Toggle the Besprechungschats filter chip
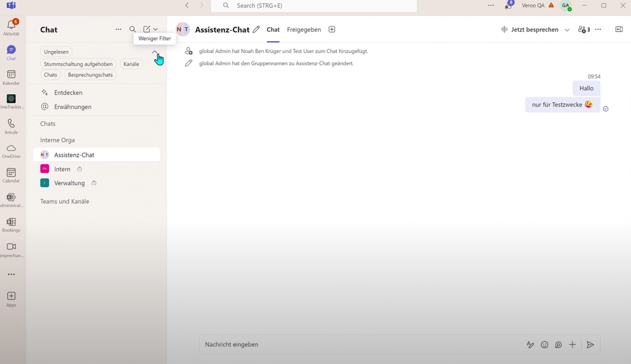This screenshot has height=364, width=631. (x=90, y=75)
